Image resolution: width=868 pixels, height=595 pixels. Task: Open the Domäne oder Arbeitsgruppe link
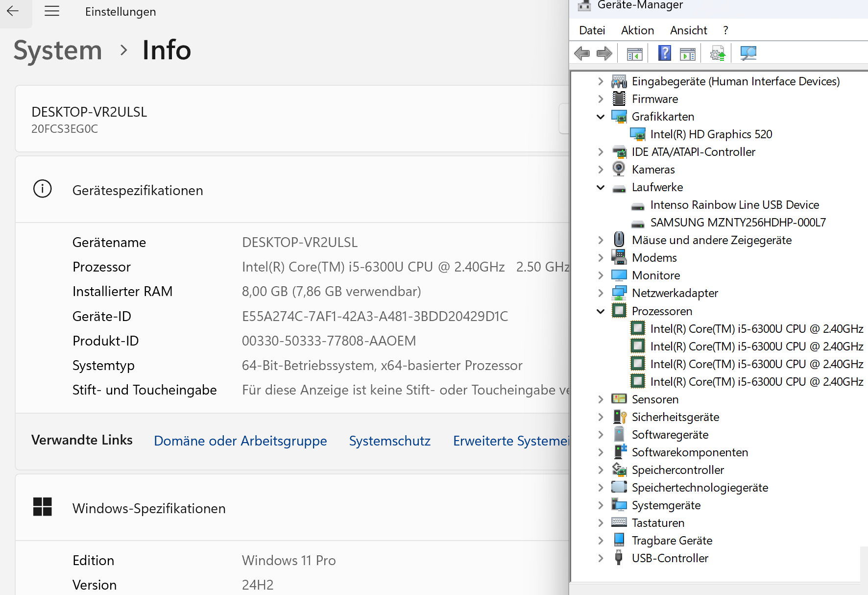tap(241, 441)
